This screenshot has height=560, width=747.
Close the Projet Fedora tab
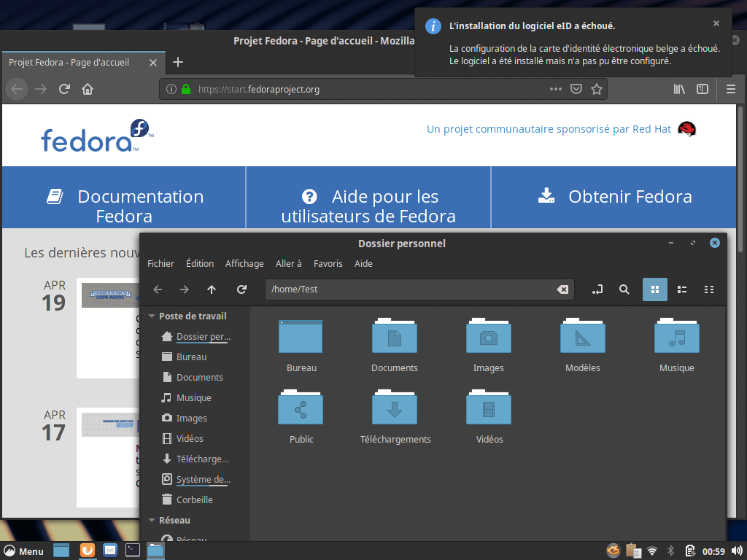pos(153,63)
